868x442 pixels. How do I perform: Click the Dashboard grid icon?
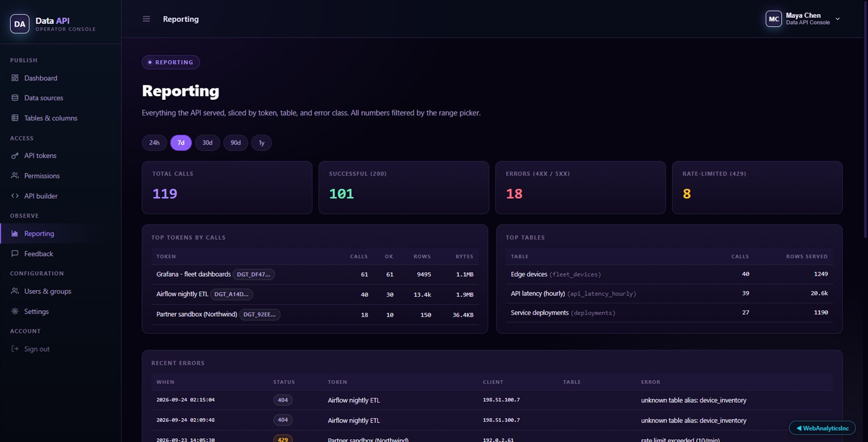[15, 78]
